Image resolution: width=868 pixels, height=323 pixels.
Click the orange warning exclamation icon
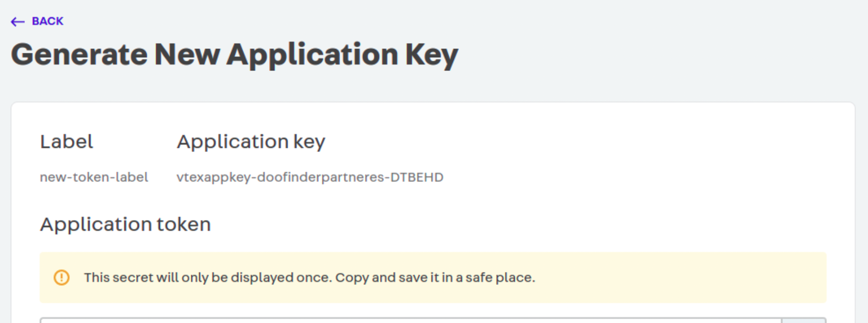tap(62, 277)
